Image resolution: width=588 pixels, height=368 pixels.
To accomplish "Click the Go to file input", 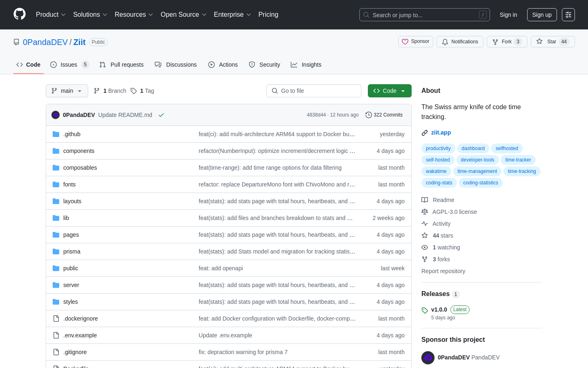I will 314,91.
